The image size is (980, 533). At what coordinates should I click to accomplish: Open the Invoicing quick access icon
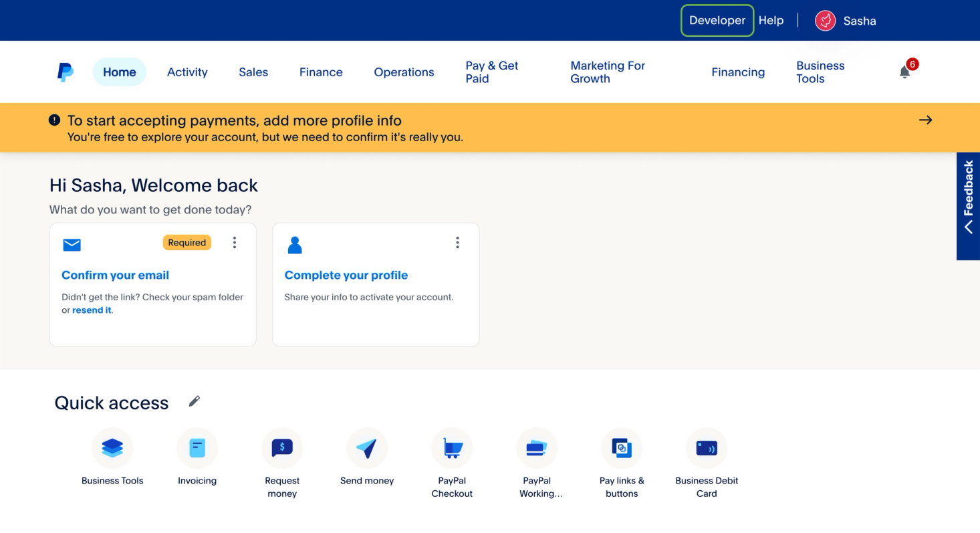(x=197, y=448)
